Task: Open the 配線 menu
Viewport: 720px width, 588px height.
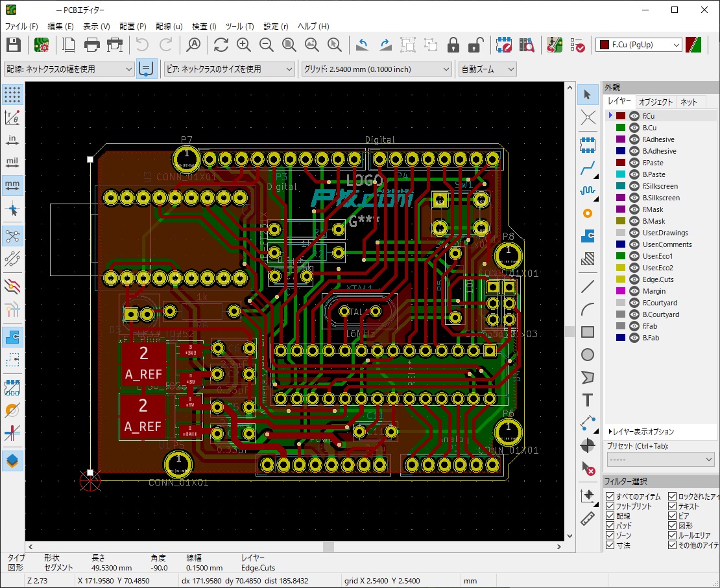Action: 169,27
